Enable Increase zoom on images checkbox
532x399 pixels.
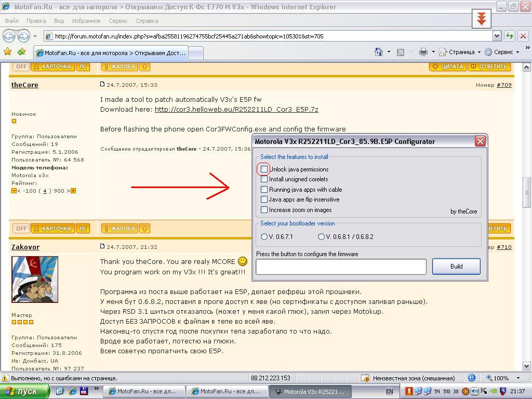click(264, 210)
